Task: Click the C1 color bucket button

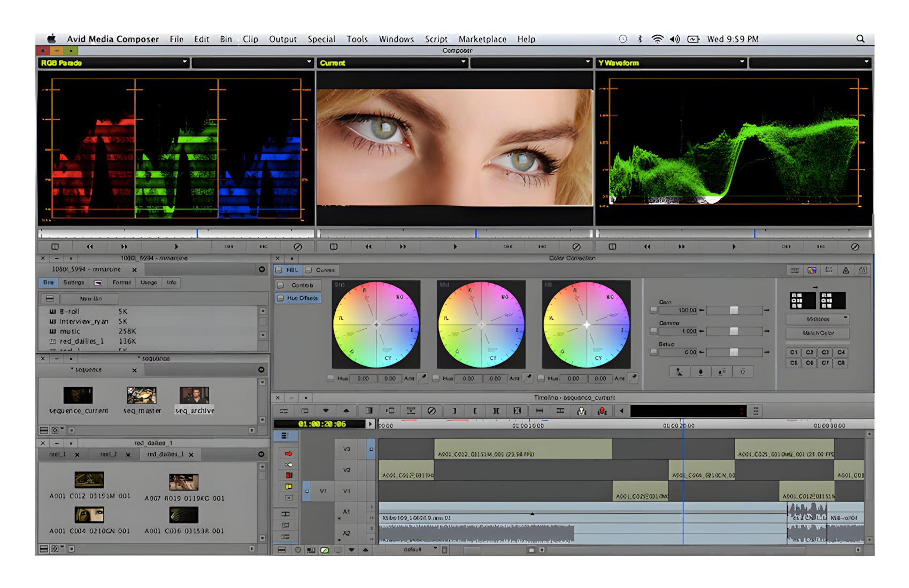Action: [794, 352]
